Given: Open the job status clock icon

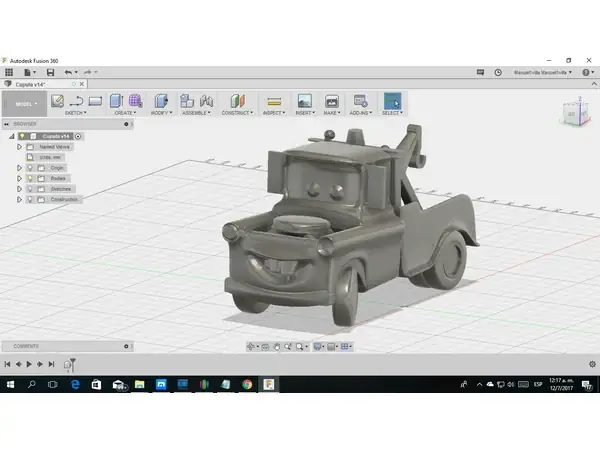Looking at the screenshot, I should [x=498, y=72].
